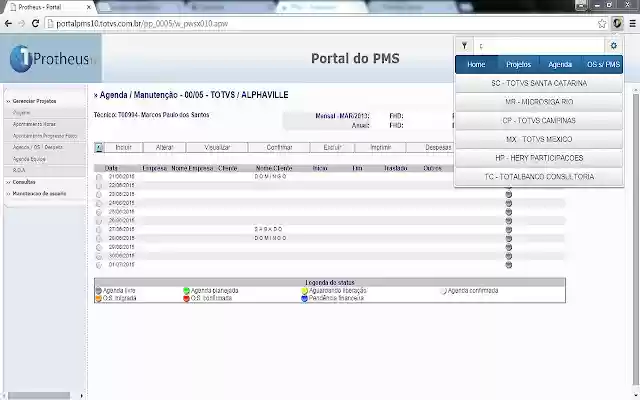Select the radio button for 27/06/2015
The height and width of the screenshot is (400, 640).
(x=99, y=230)
